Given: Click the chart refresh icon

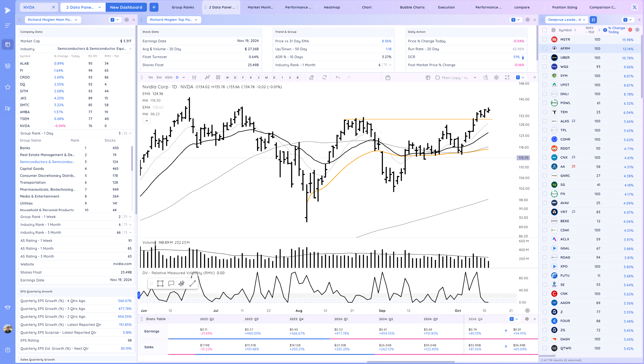Looking at the screenshot, I should pyautogui.click(x=324, y=78).
